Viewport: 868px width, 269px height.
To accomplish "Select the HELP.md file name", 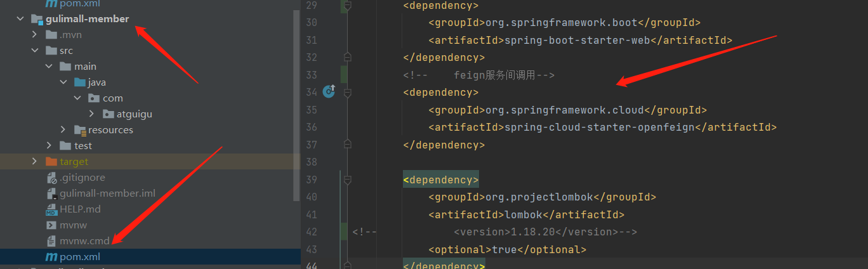I will 81,209.
